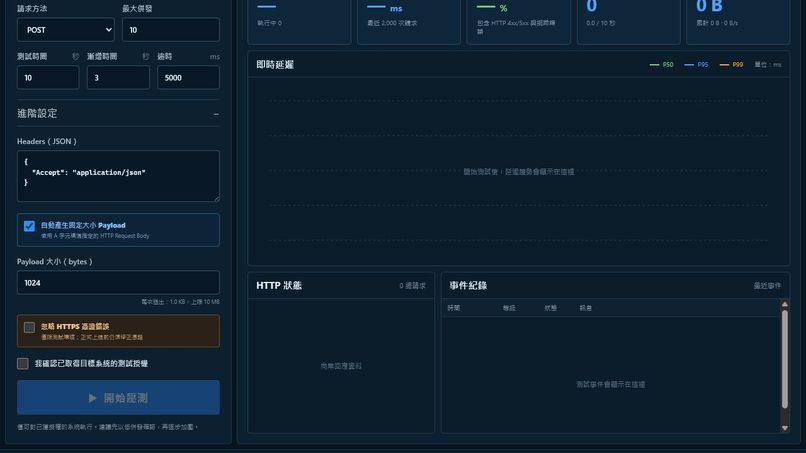Click the 0 B throughput value
This screenshot has width=806, height=453.
tap(709, 6)
